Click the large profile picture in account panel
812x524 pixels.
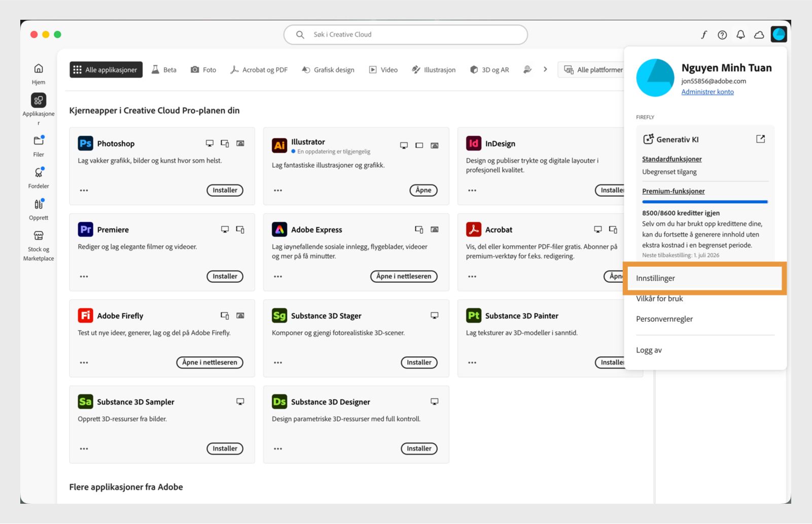coord(655,78)
